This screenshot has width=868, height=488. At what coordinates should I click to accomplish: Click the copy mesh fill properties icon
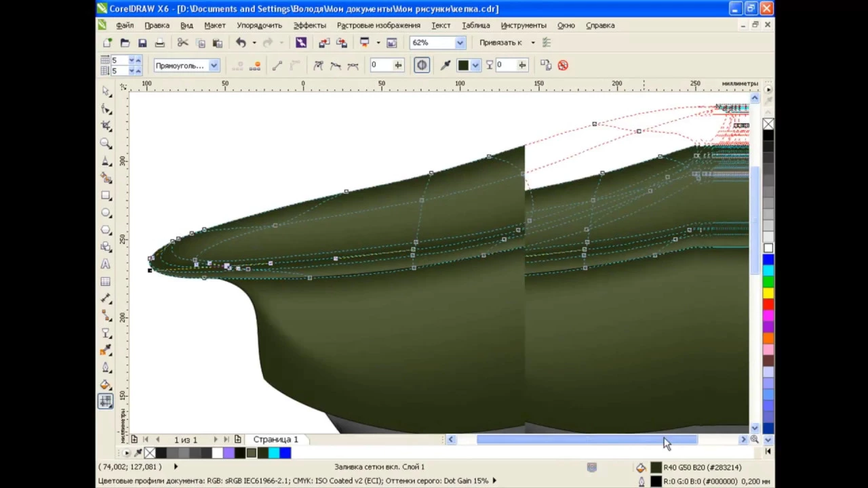[546, 65]
